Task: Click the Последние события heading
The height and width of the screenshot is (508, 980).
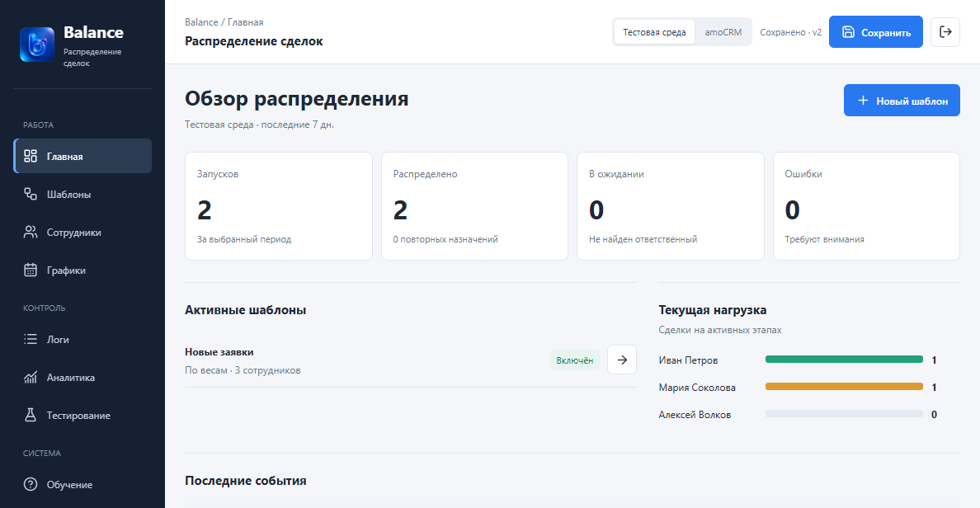Action: 246,481
